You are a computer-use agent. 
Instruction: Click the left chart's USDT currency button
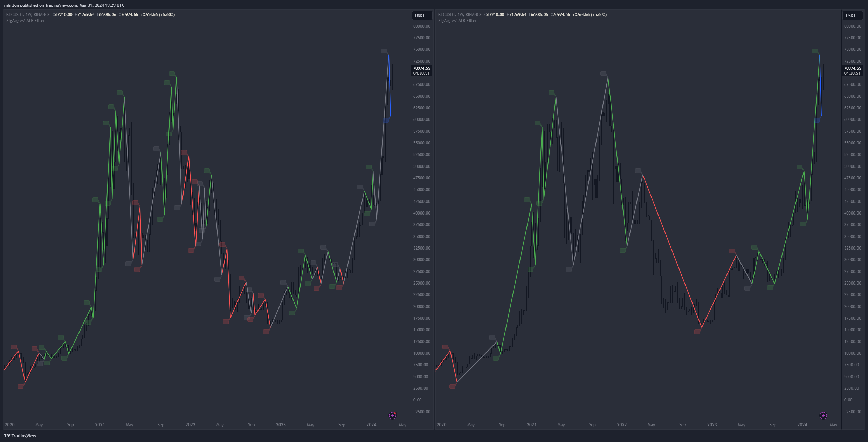click(421, 15)
